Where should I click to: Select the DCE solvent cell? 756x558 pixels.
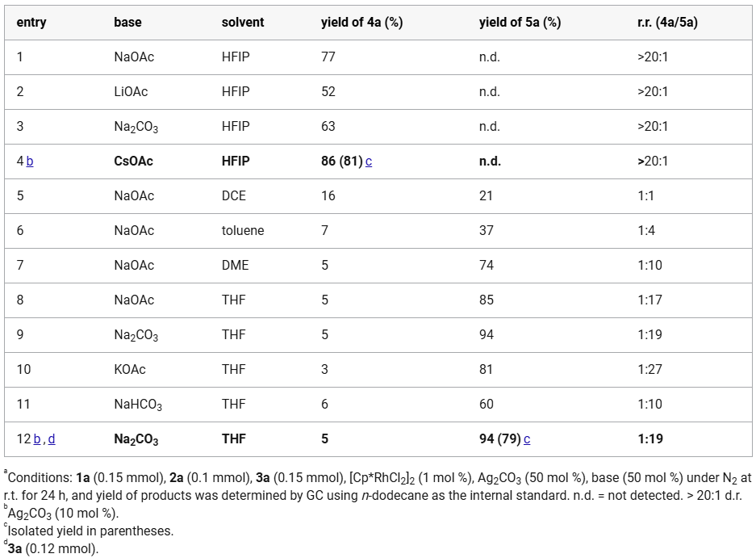point(234,196)
